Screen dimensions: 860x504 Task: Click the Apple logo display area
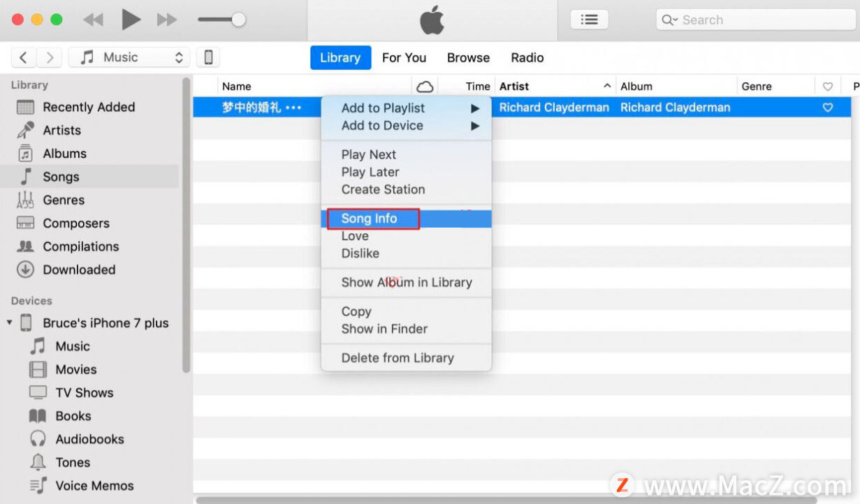tap(432, 20)
